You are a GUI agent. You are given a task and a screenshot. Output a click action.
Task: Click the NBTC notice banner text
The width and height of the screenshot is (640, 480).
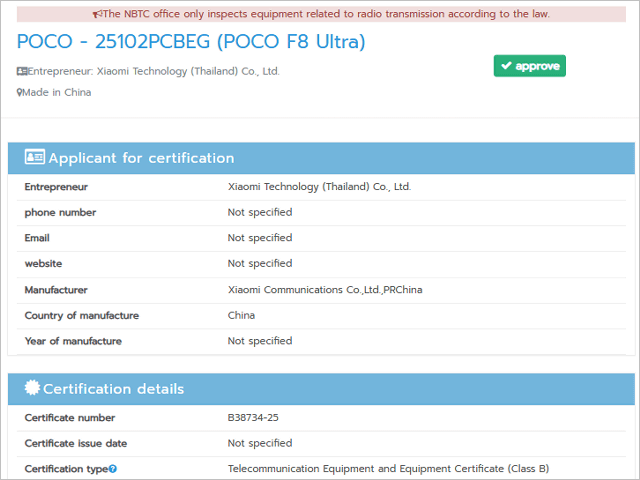click(326, 15)
